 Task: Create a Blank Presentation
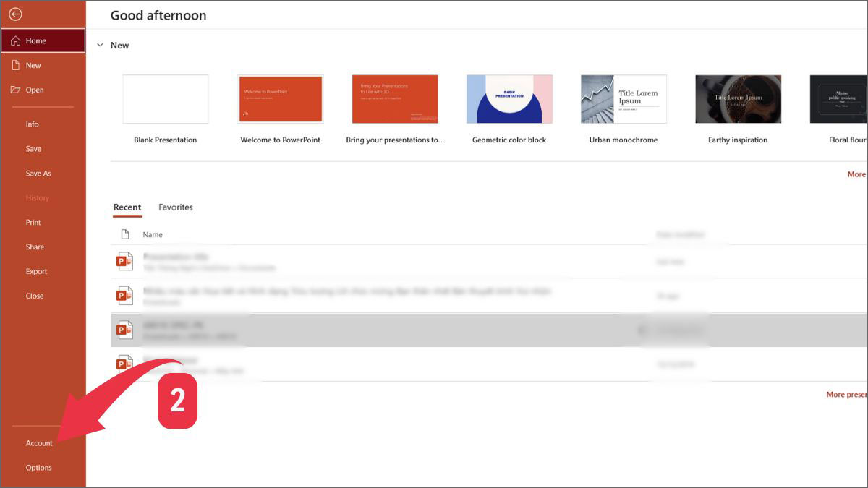coord(166,99)
